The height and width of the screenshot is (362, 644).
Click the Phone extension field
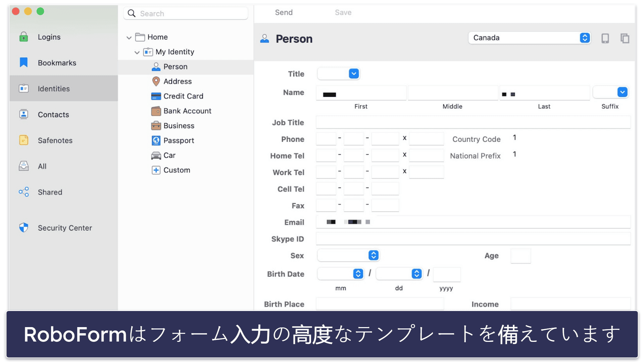pos(426,139)
